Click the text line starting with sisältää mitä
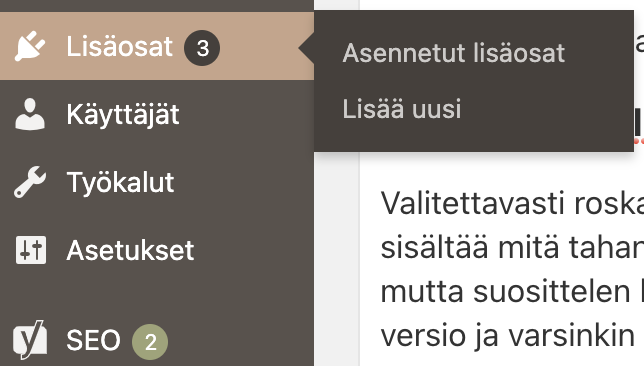The height and width of the screenshot is (366, 644). click(512, 248)
